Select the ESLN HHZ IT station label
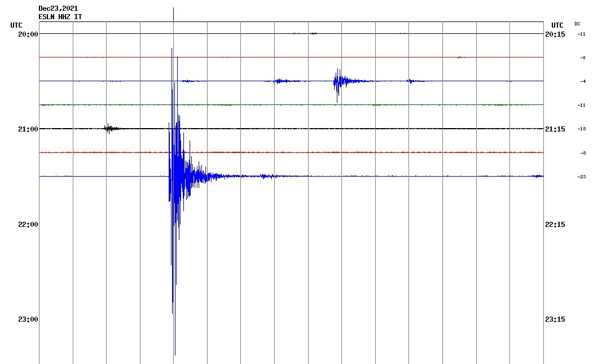The width and height of the screenshot is (602, 364). click(60, 17)
